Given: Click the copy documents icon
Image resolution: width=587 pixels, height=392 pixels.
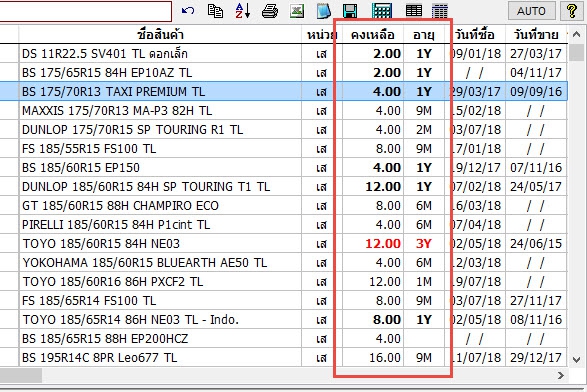Looking at the screenshot, I should tap(215, 11).
